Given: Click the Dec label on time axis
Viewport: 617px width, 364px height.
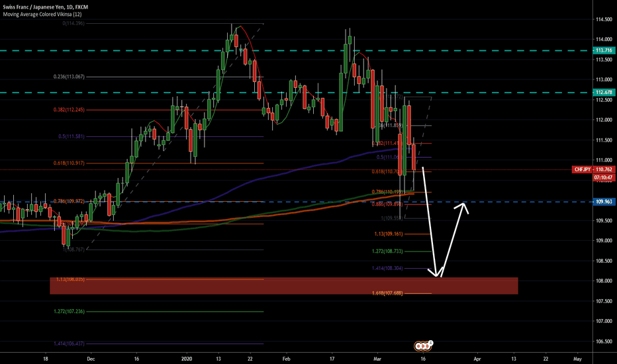Looking at the screenshot, I should pyautogui.click(x=91, y=359).
